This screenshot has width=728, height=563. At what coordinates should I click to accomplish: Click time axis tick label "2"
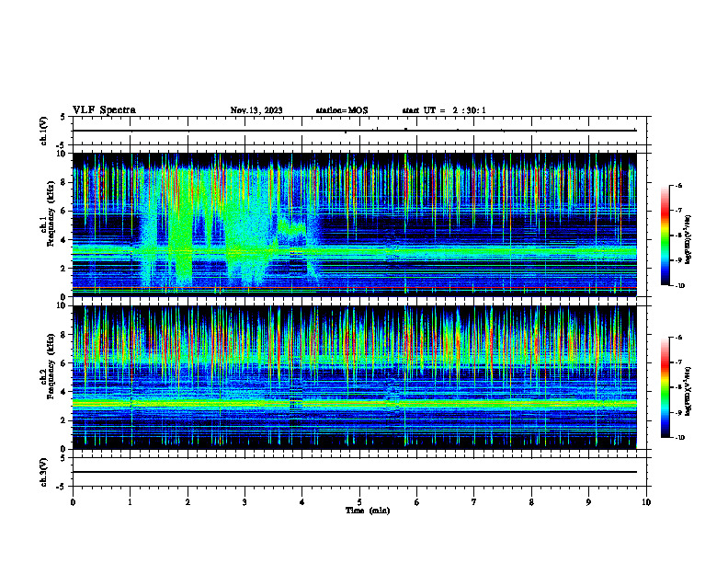[188, 502]
